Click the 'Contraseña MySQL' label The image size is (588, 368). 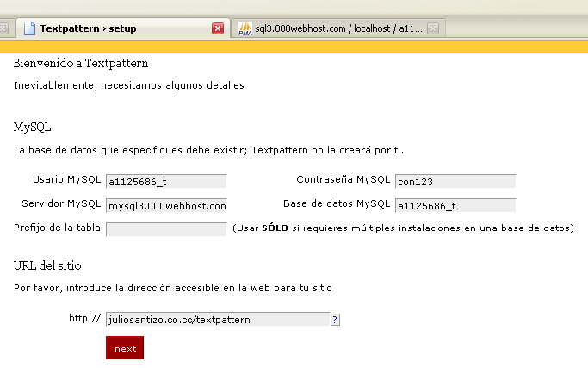[344, 179]
